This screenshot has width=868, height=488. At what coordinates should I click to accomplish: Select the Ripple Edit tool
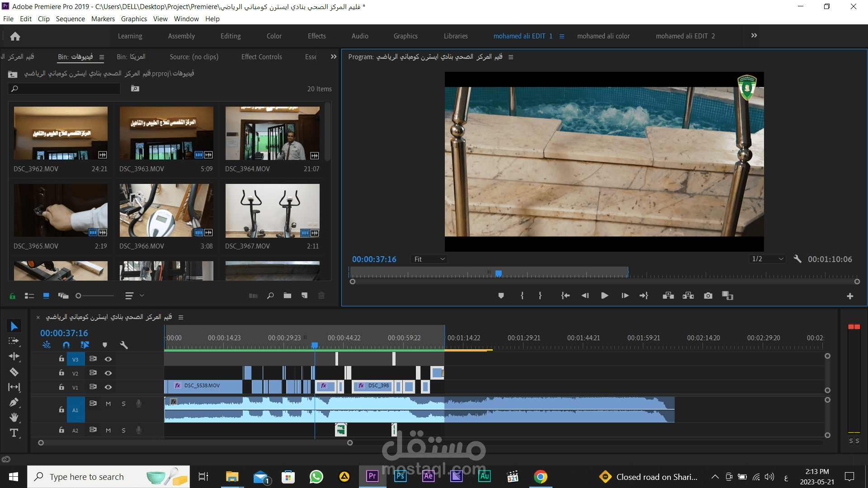14,357
